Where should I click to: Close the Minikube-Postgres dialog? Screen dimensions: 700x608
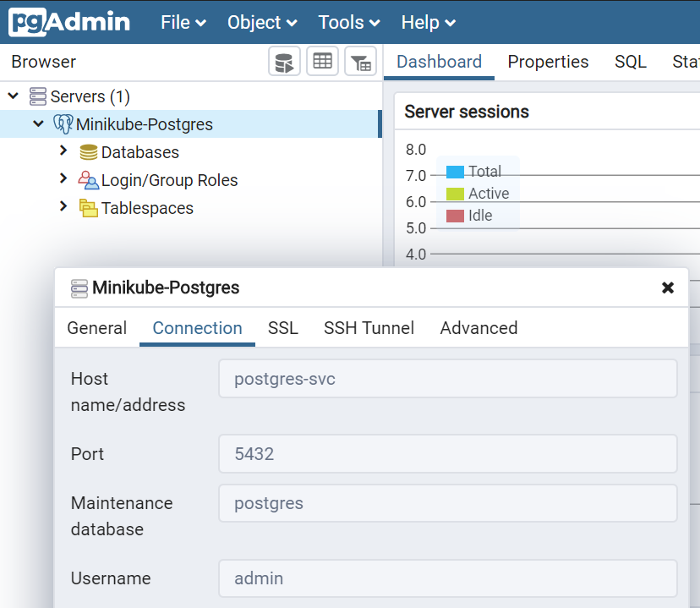[x=667, y=288]
